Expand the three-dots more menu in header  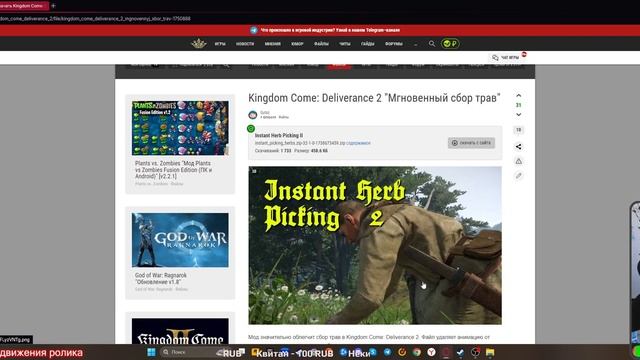(x=416, y=44)
